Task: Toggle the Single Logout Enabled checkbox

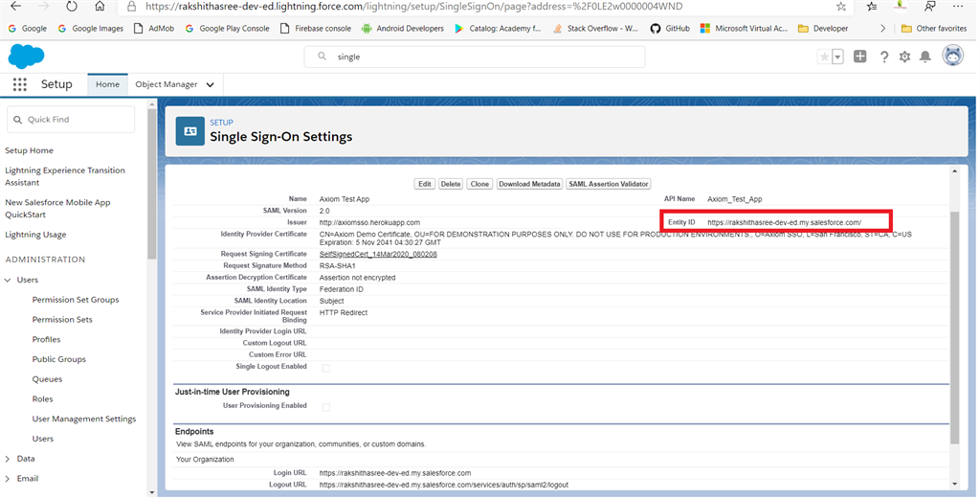Action: click(x=325, y=369)
